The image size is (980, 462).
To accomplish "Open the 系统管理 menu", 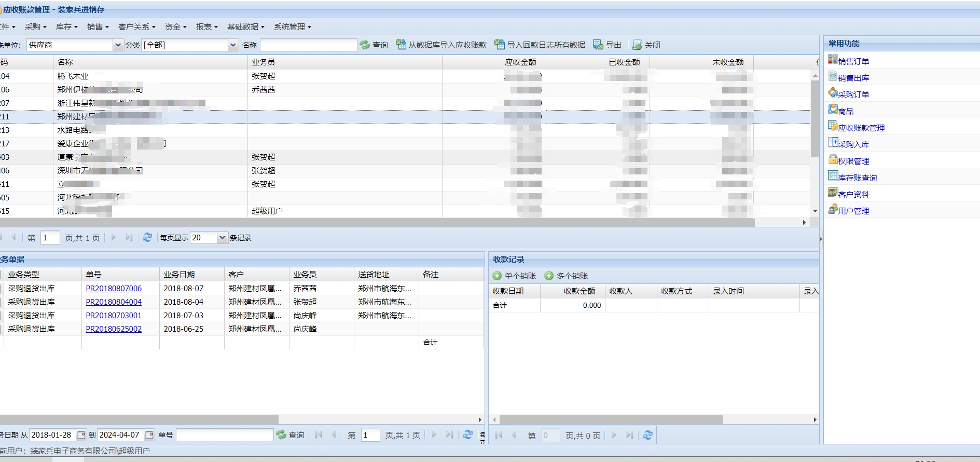I will point(292,26).
